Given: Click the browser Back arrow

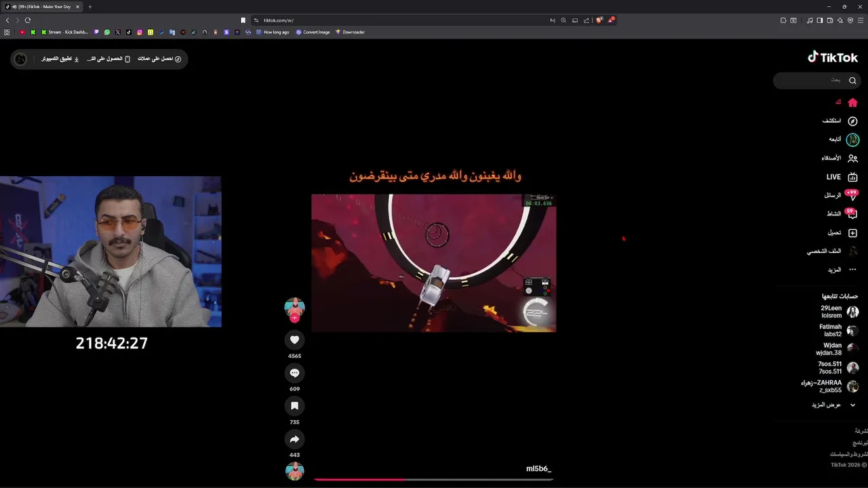Looking at the screenshot, I should [x=7, y=20].
